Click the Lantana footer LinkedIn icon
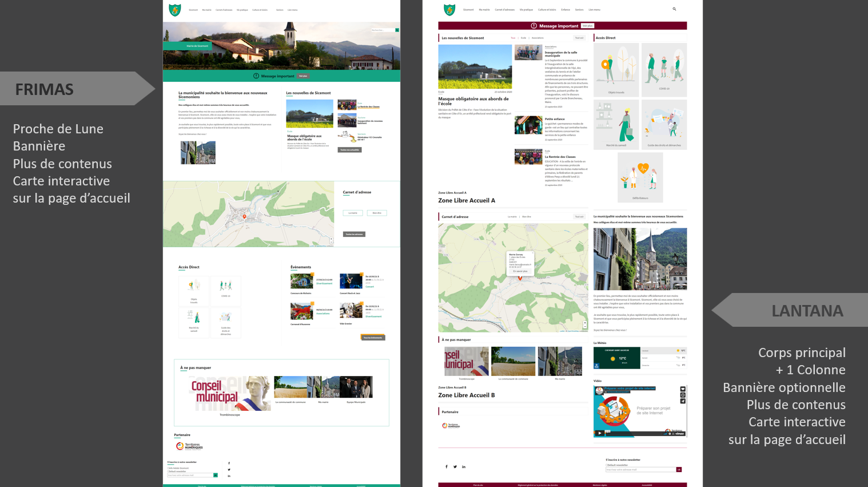This screenshot has width=868, height=487. pos(464,466)
